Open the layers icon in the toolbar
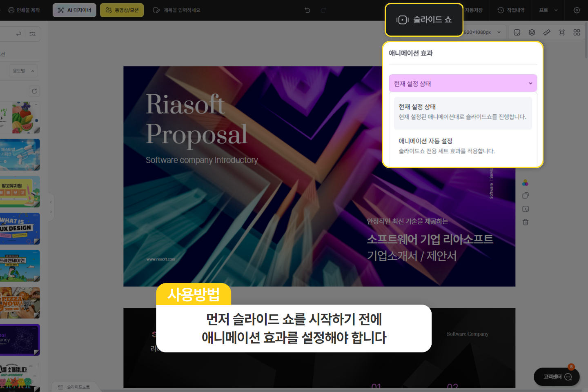The image size is (588, 392). 532,32
